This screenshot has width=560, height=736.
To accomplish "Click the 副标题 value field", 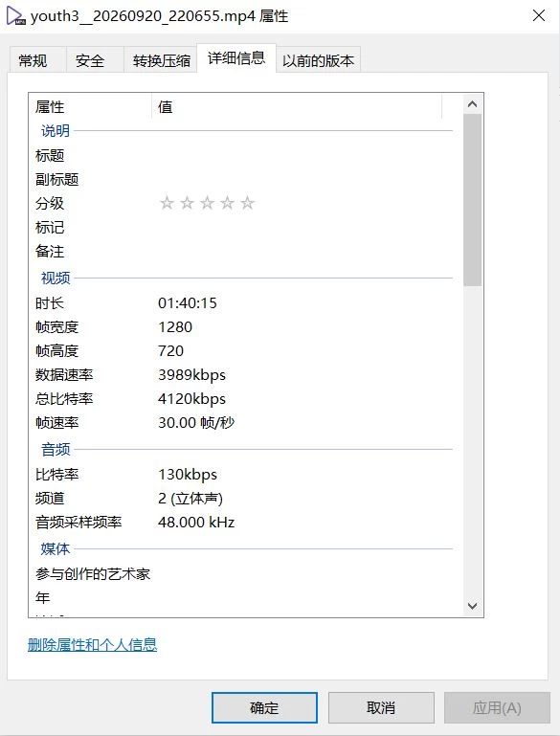I will pyautogui.click(x=301, y=179).
